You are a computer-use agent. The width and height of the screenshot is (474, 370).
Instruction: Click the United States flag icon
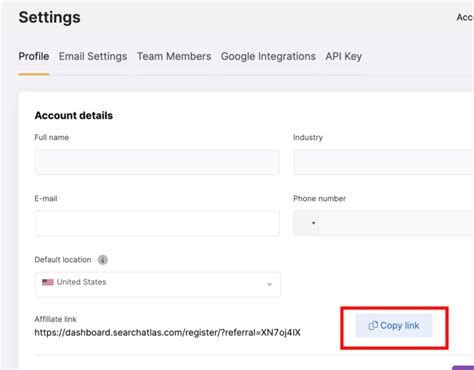click(x=48, y=282)
